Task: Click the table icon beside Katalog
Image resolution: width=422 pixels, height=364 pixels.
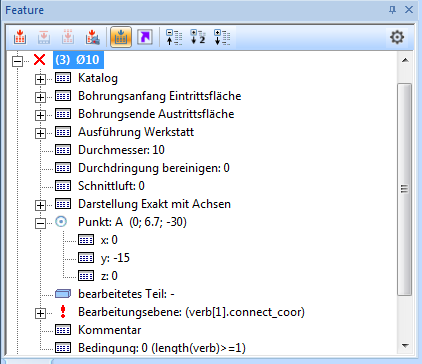Action: [x=63, y=78]
